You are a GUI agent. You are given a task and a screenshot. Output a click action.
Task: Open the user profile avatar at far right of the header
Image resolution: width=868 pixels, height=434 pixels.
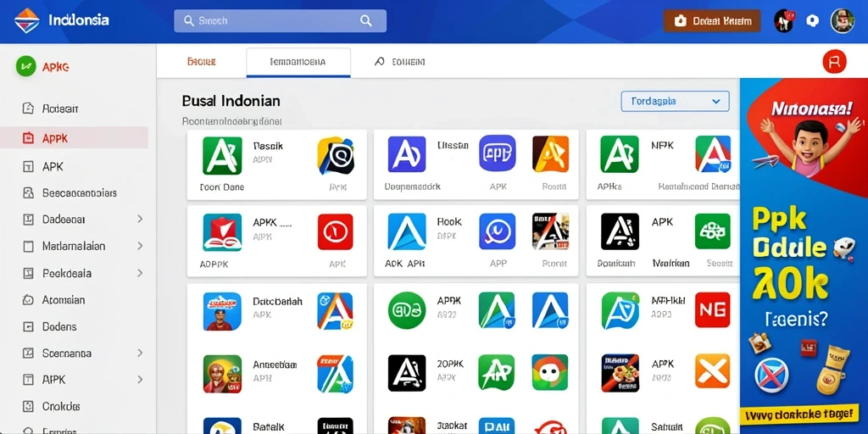click(x=843, y=21)
